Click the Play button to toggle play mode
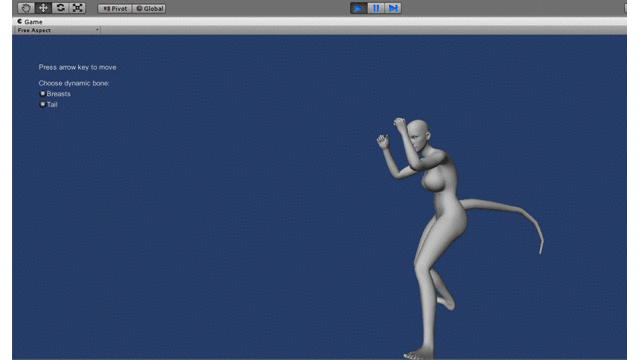 pos(358,8)
